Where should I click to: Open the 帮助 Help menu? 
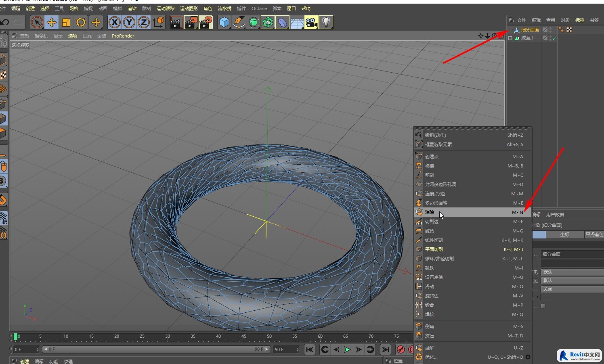306,8
